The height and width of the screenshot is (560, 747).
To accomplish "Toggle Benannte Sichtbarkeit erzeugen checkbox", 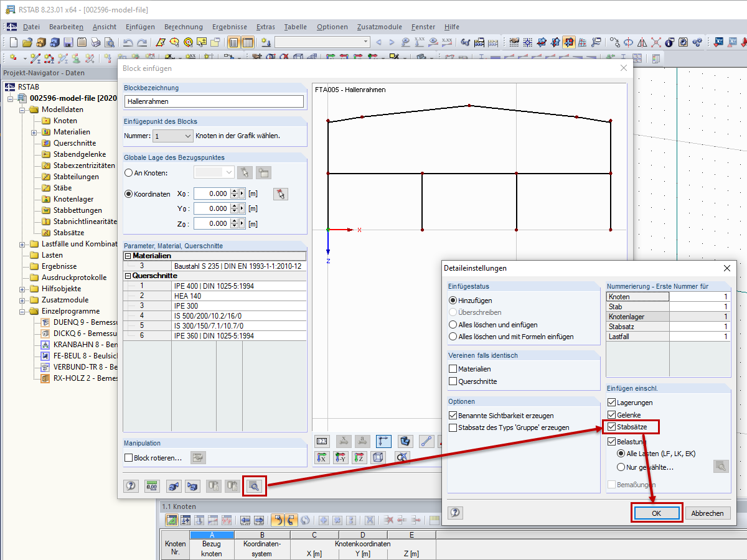I will tap(453, 416).
